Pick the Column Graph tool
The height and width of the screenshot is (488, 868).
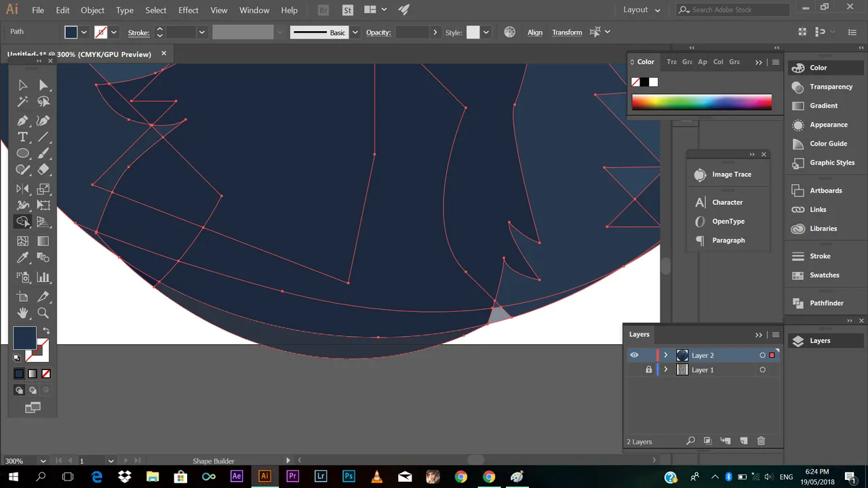tap(43, 277)
